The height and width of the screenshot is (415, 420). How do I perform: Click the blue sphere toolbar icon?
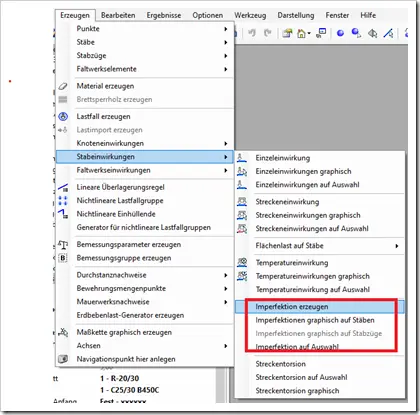click(x=340, y=33)
